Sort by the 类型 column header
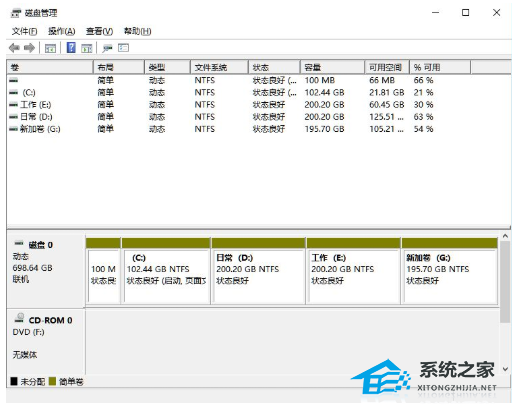This screenshot has height=406, width=512. 167,67
